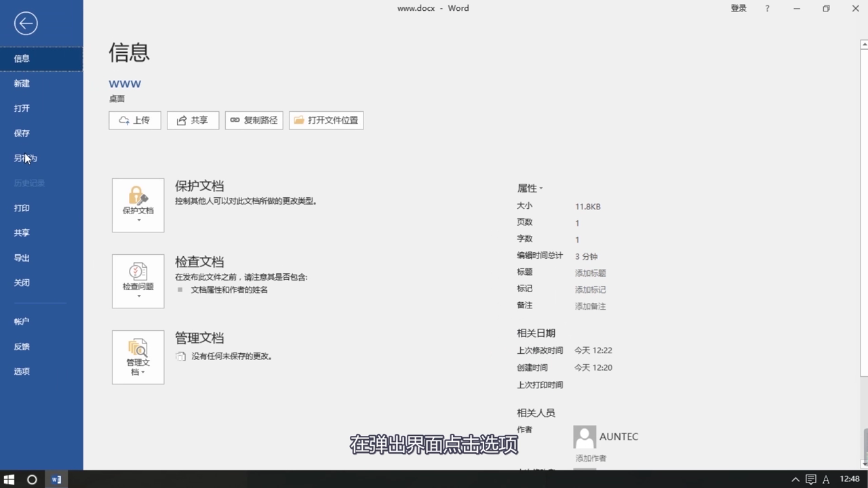Select Open (打开) in the sidebar
The width and height of the screenshot is (868, 488).
click(41, 108)
